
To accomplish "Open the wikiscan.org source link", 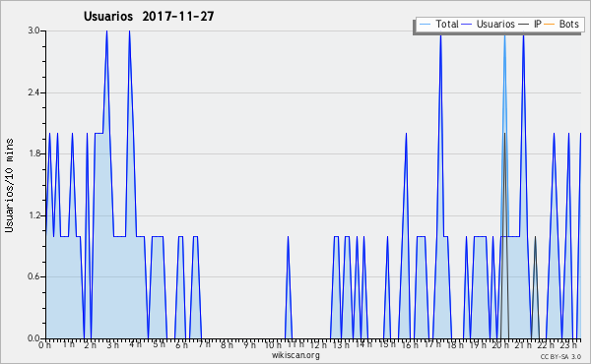I will tap(295, 355).
